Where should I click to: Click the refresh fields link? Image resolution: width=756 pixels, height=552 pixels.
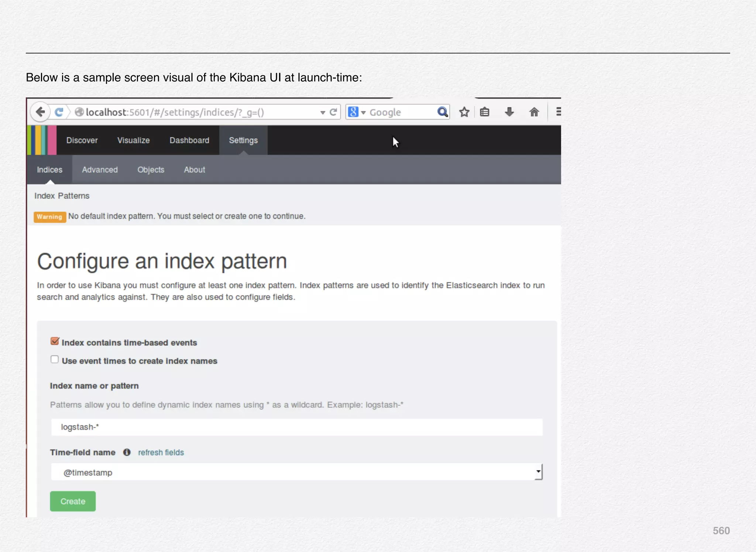coord(161,452)
